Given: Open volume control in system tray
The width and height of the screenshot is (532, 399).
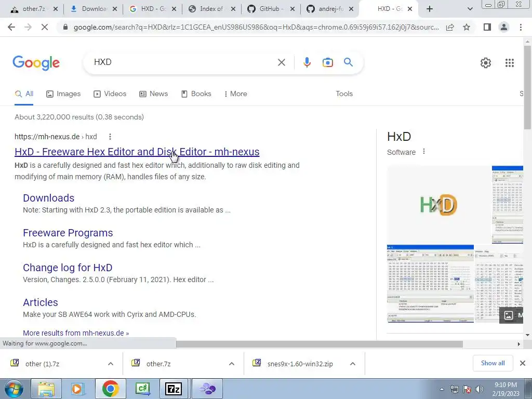Looking at the screenshot, I should pyautogui.click(x=480, y=389).
